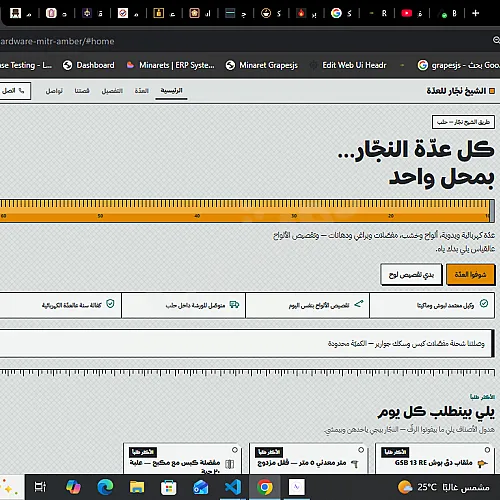Open the Minarets | ERP System bookmark
The image size is (500, 500).
pyautogui.click(x=171, y=65)
